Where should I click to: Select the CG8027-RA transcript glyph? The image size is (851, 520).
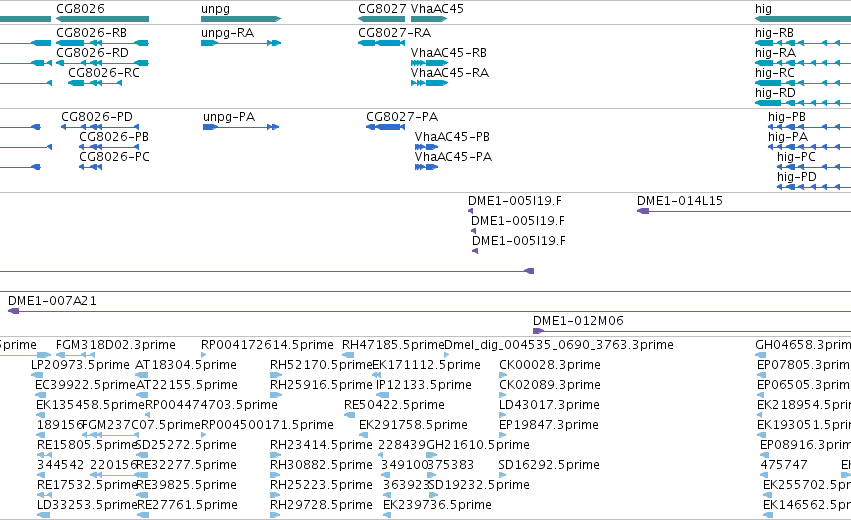[x=381, y=43]
